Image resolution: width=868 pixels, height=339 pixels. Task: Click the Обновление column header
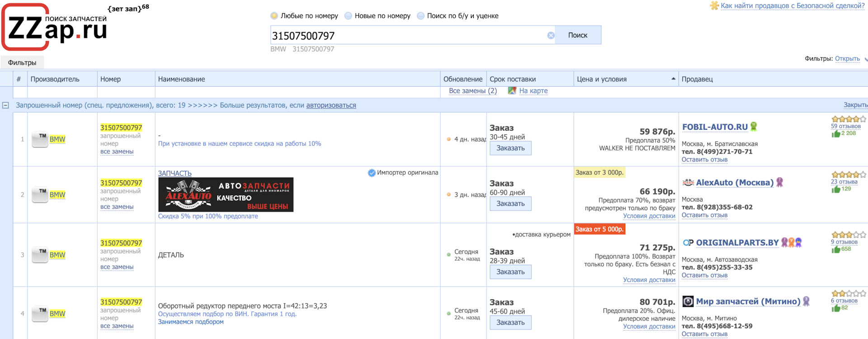(463, 79)
